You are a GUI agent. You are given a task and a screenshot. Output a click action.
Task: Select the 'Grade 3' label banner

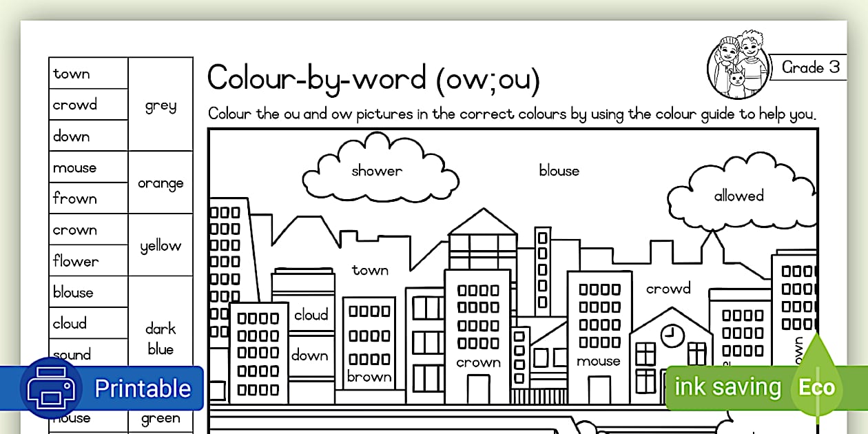pos(810,67)
